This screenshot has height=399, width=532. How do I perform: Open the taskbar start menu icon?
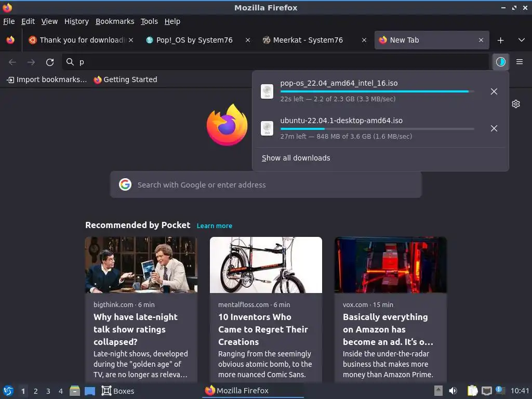point(8,391)
